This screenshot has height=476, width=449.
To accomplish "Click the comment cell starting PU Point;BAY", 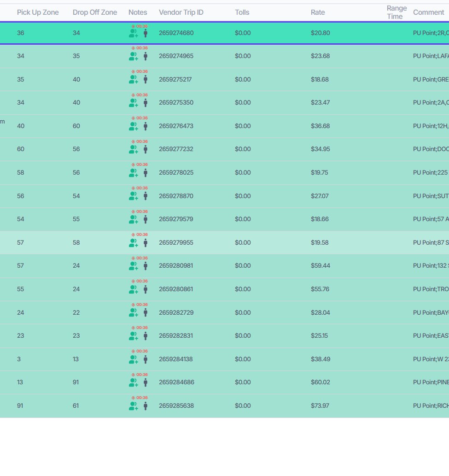I will click(x=431, y=313).
